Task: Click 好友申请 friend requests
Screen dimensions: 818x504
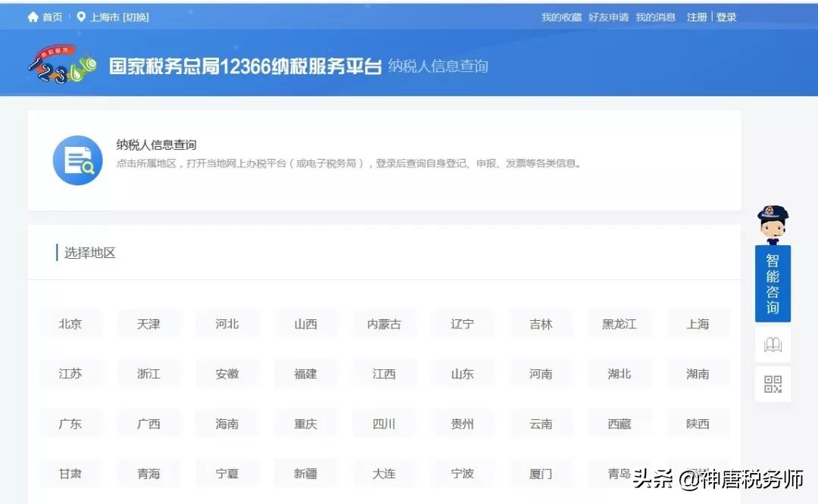Action: (608, 16)
